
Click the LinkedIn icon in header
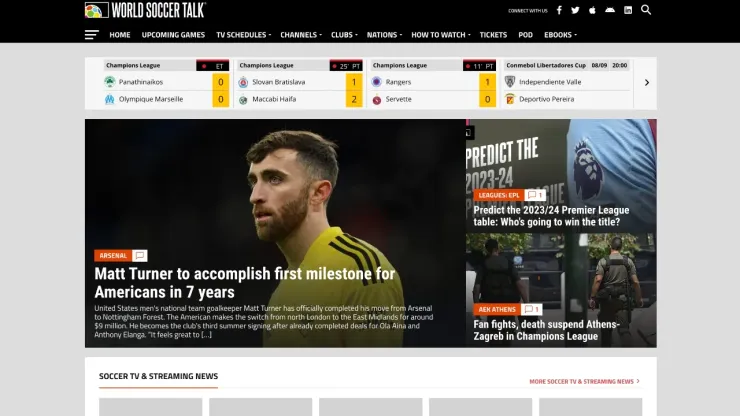[x=628, y=10]
